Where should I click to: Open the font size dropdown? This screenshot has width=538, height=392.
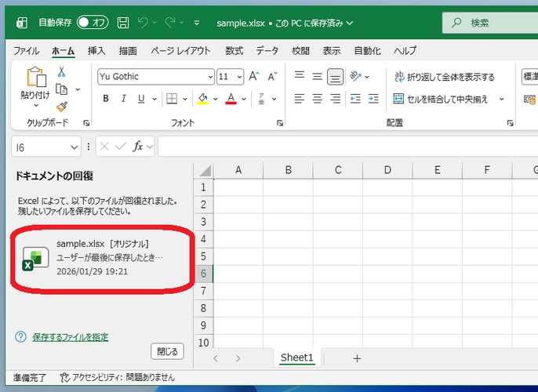(239, 77)
